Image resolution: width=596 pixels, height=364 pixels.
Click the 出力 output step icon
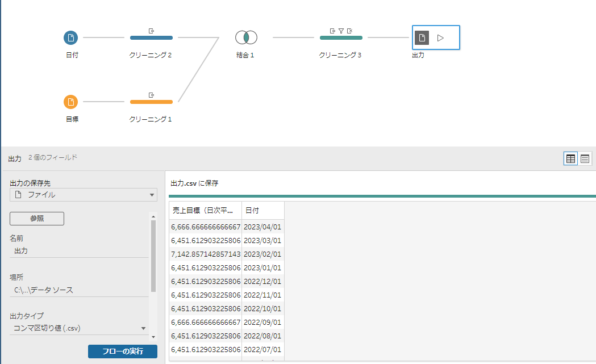[422, 38]
